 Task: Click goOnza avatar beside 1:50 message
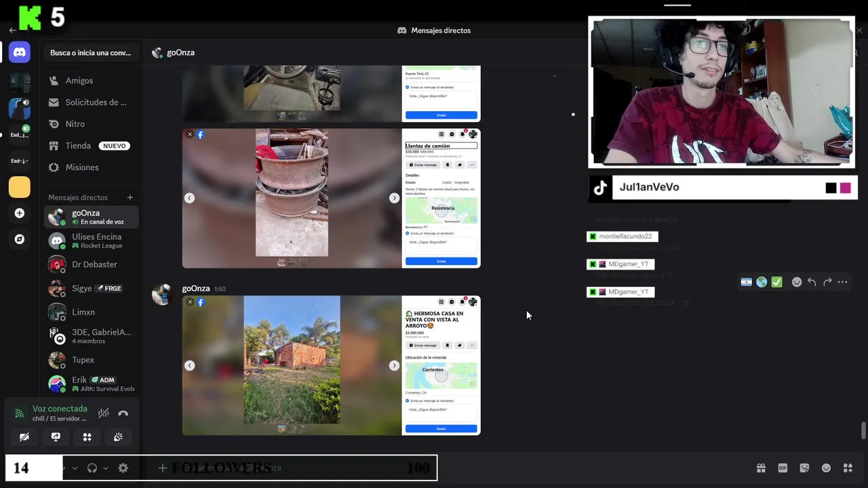click(162, 295)
